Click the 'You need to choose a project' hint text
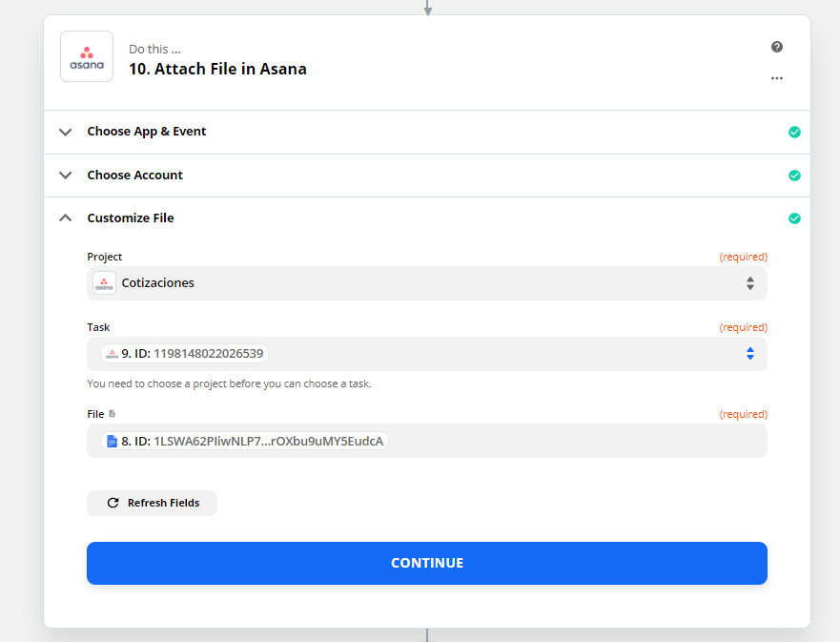This screenshot has height=642, width=840. pos(229,383)
